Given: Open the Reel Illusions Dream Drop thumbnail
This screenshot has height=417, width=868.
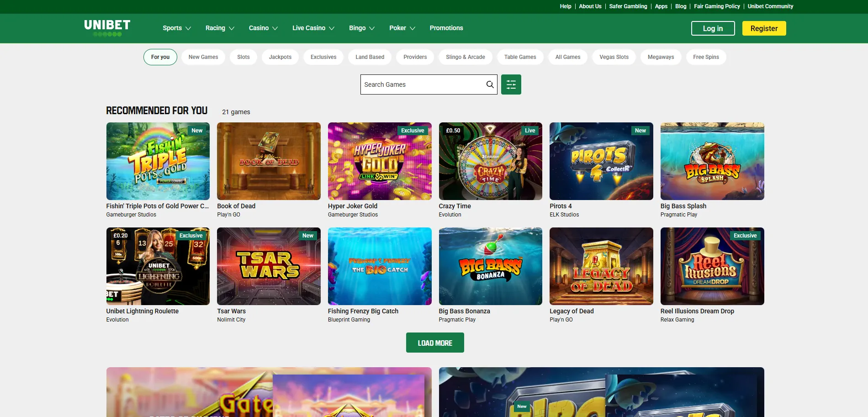Looking at the screenshot, I should pos(712,266).
